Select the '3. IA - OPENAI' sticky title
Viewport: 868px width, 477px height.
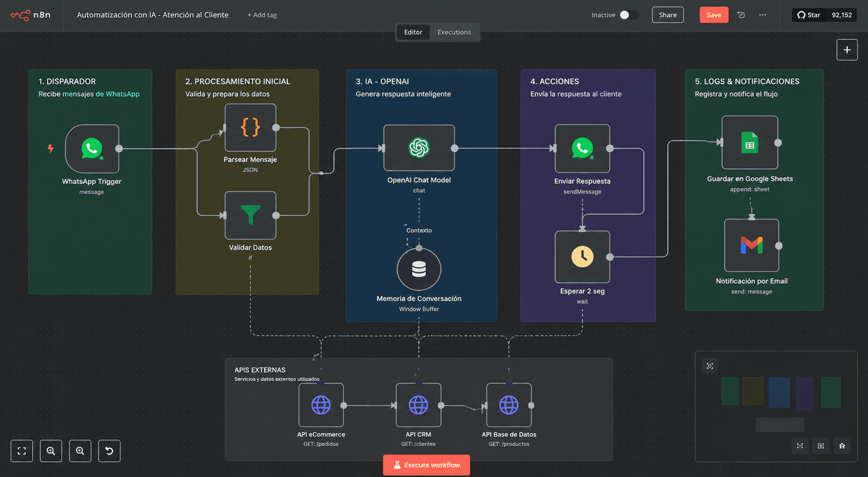tap(382, 82)
